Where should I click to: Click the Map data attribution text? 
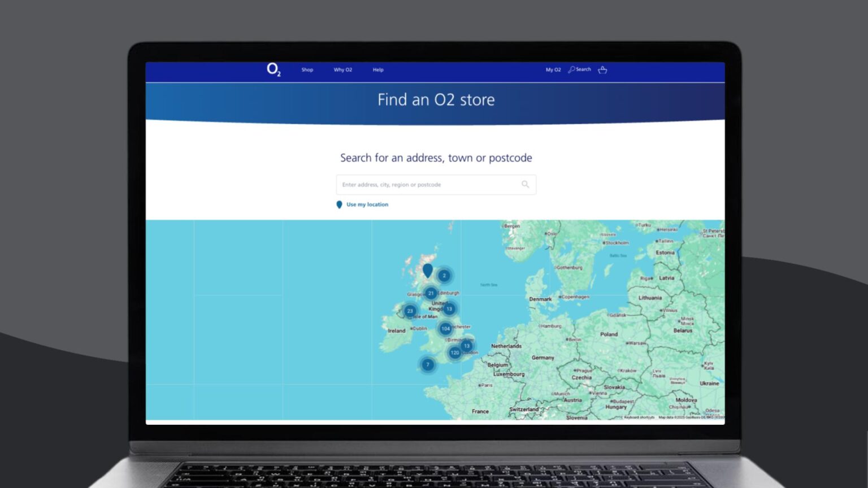(691, 417)
